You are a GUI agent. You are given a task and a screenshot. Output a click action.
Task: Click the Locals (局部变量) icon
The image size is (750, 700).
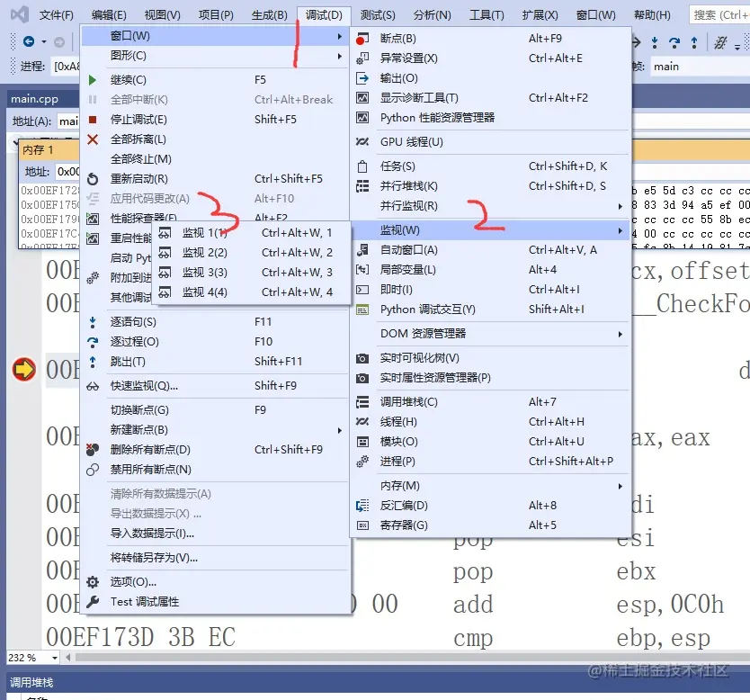point(362,270)
